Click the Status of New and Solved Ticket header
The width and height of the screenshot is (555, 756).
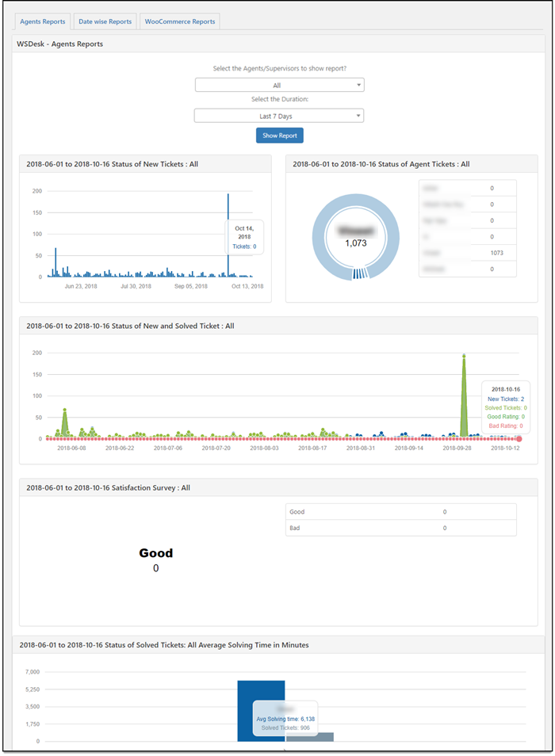130,326
